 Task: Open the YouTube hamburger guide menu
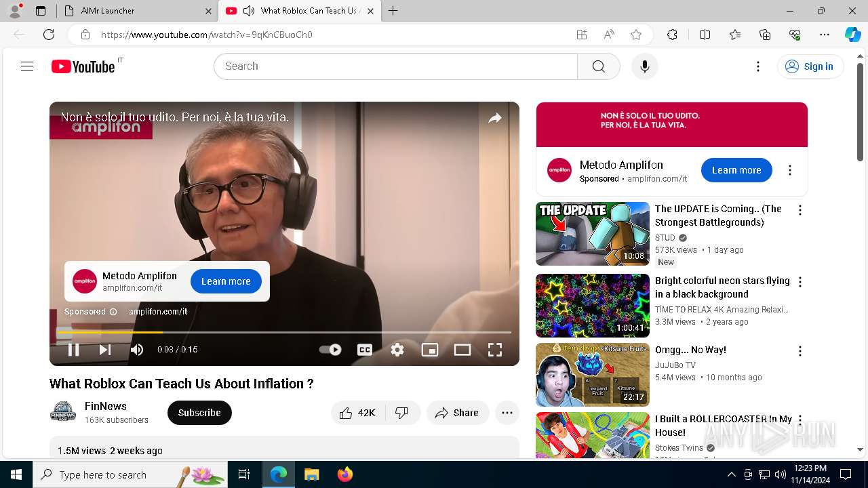[27, 66]
